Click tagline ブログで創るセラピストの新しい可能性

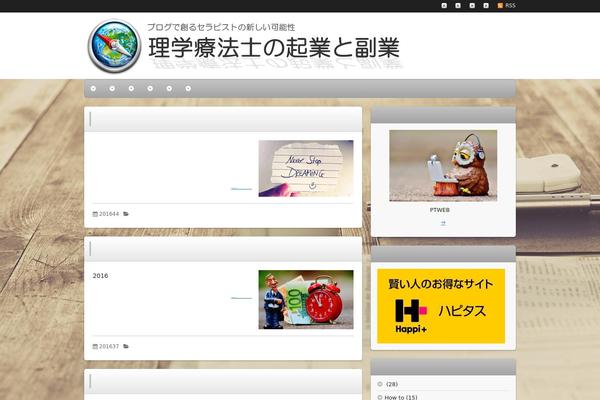click(x=221, y=27)
